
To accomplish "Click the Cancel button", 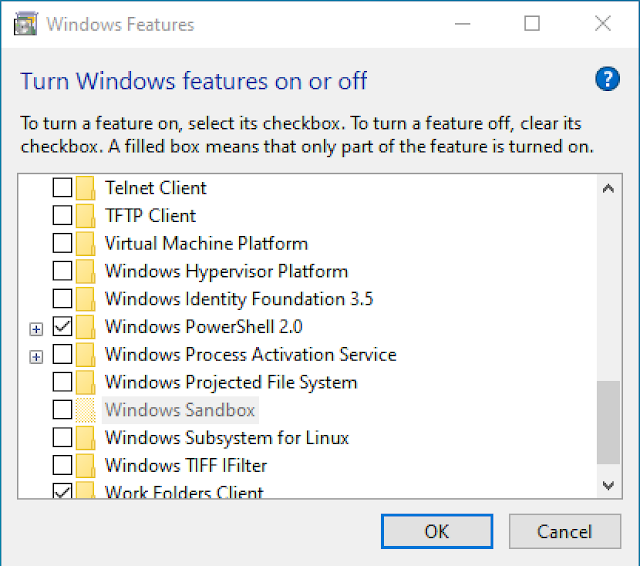I will pos(564,531).
